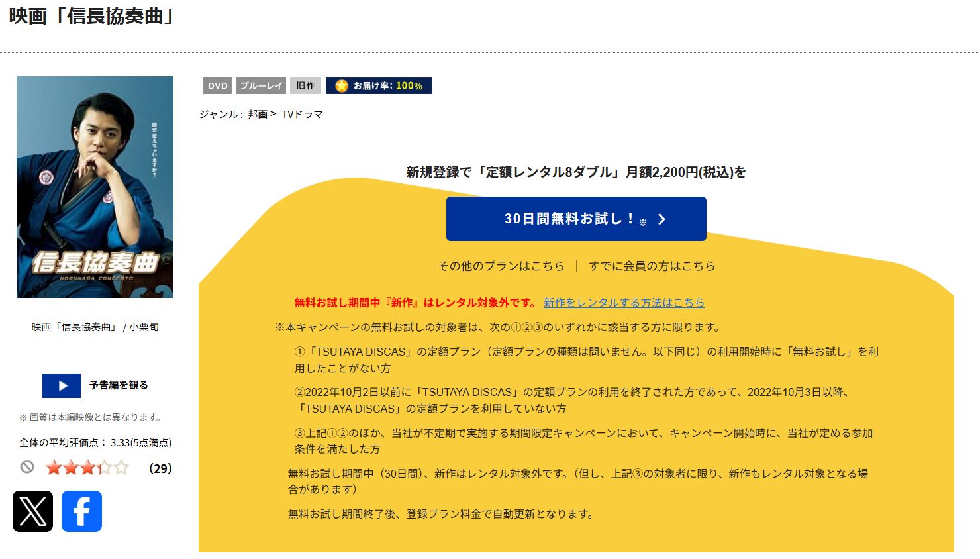Start the 30日間無料お試し trial
The image size is (980, 559).
point(576,219)
